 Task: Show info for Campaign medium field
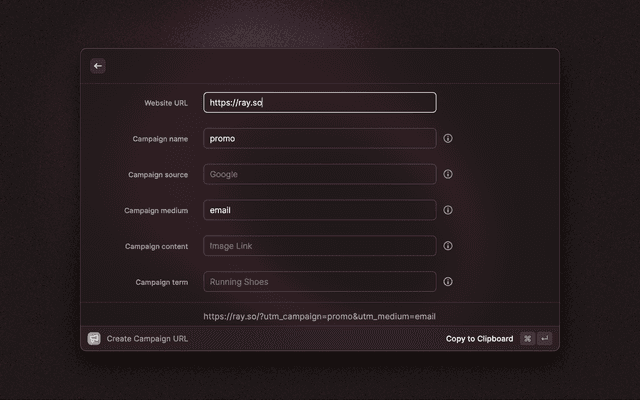click(448, 210)
